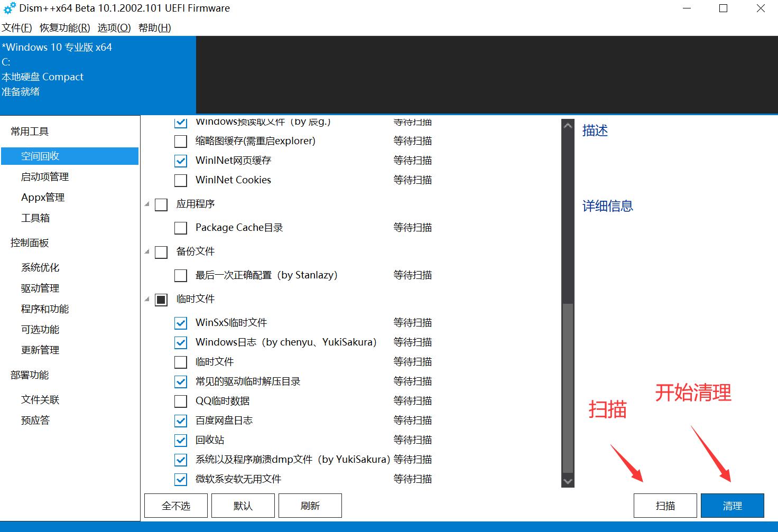Open 更新管理 in the sidebar
The width and height of the screenshot is (778, 532).
39,349
